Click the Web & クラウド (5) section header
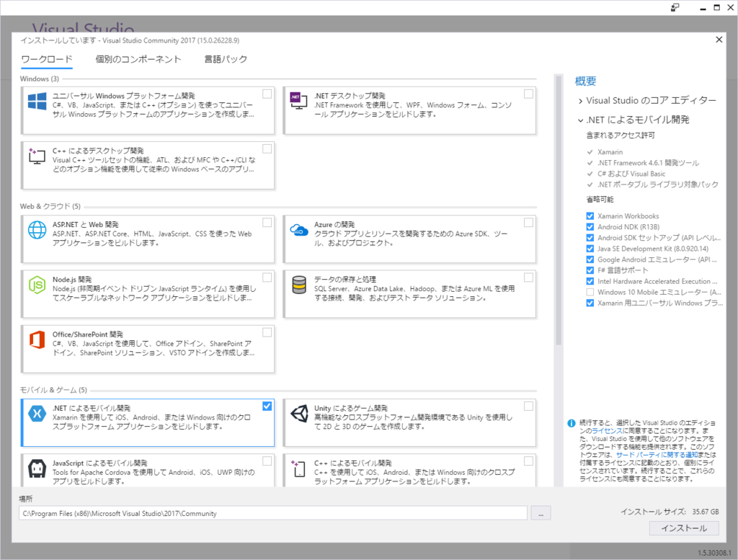The width and height of the screenshot is (738, 560). coord(50,206)
